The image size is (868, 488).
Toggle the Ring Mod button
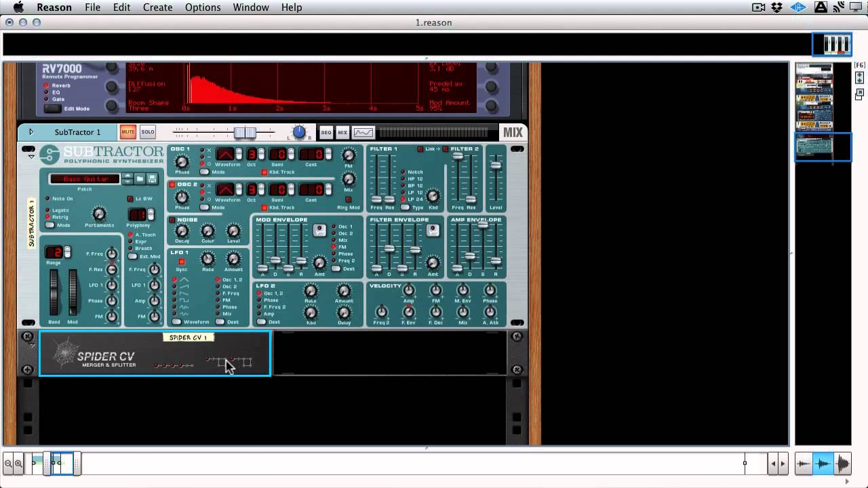click(349, 199)
